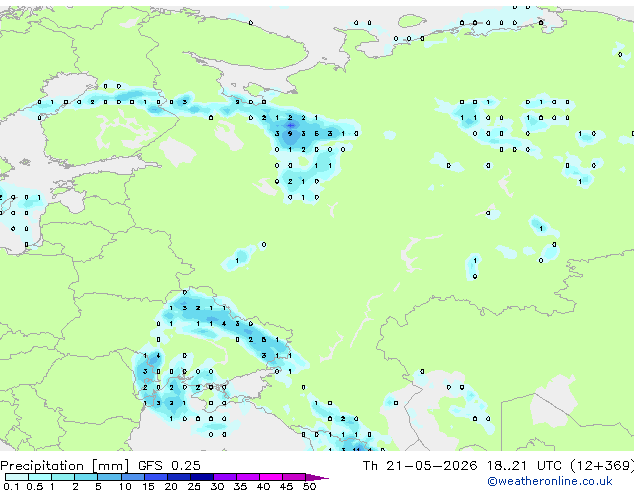Click the date "21-05-2026"
The width and height of the screenshot is (634, 490).
pos(431,466)
